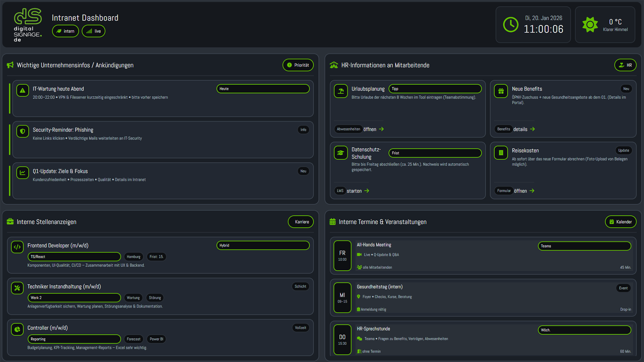Click the video camera icon in All-Hands Meeting
The width and height of the screenshot is (644, 362).
pyautogui.click(x=359, y=255)
